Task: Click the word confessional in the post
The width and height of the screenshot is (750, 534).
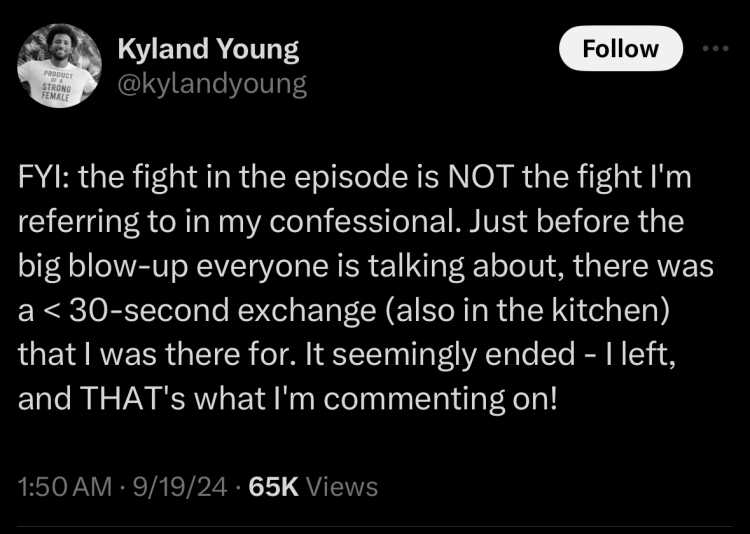Action: coord(362,222)
